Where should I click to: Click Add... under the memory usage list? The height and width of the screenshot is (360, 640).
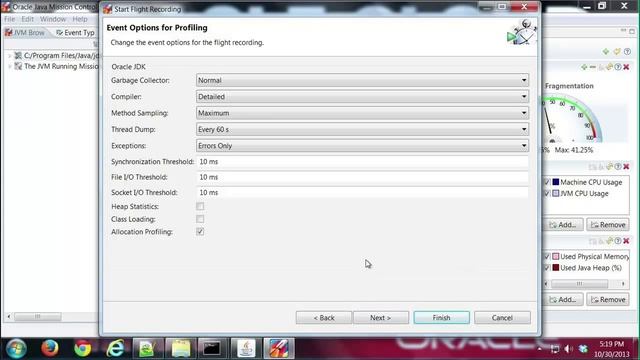point(563,300)
